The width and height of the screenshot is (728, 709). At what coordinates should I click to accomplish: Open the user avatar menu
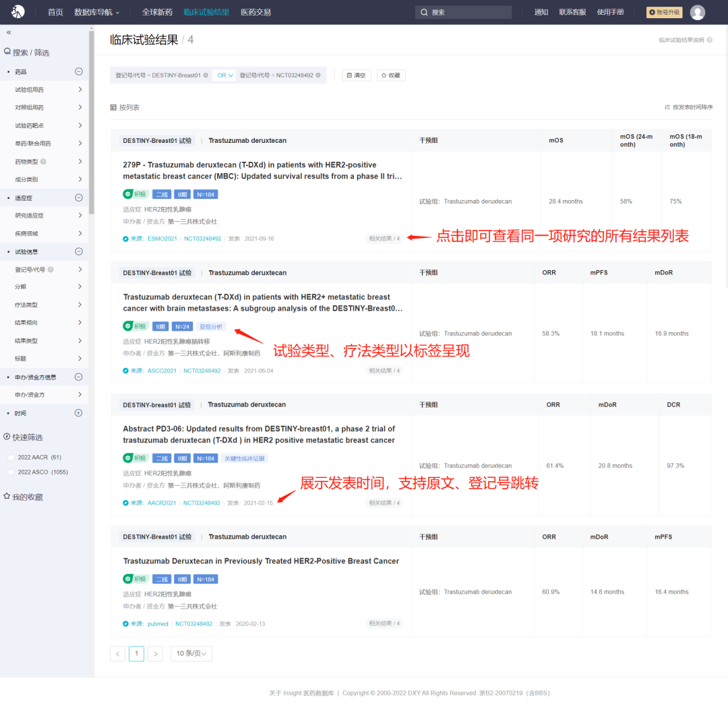698,12
